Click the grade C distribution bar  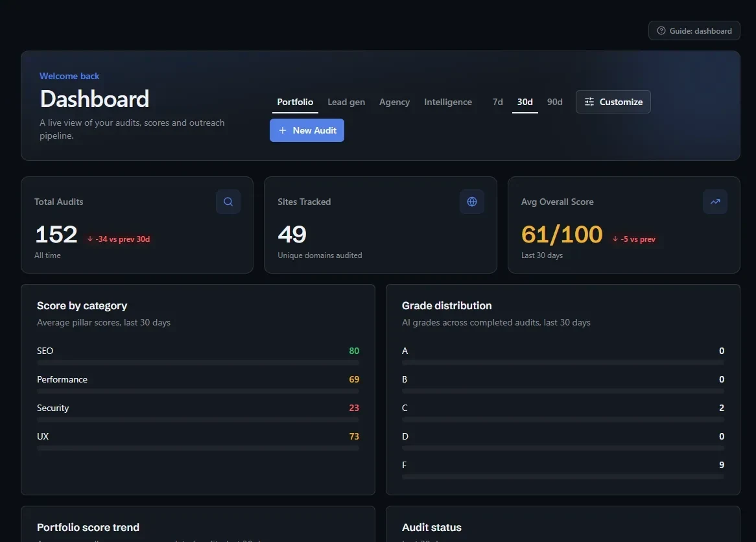click(563, 419)
